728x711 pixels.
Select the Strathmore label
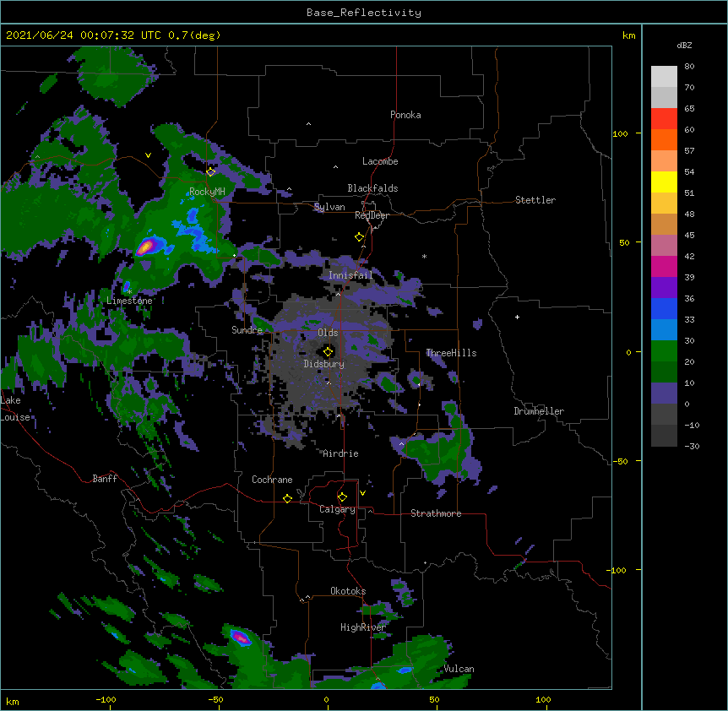pyautogui.click(x=436, y=513)
